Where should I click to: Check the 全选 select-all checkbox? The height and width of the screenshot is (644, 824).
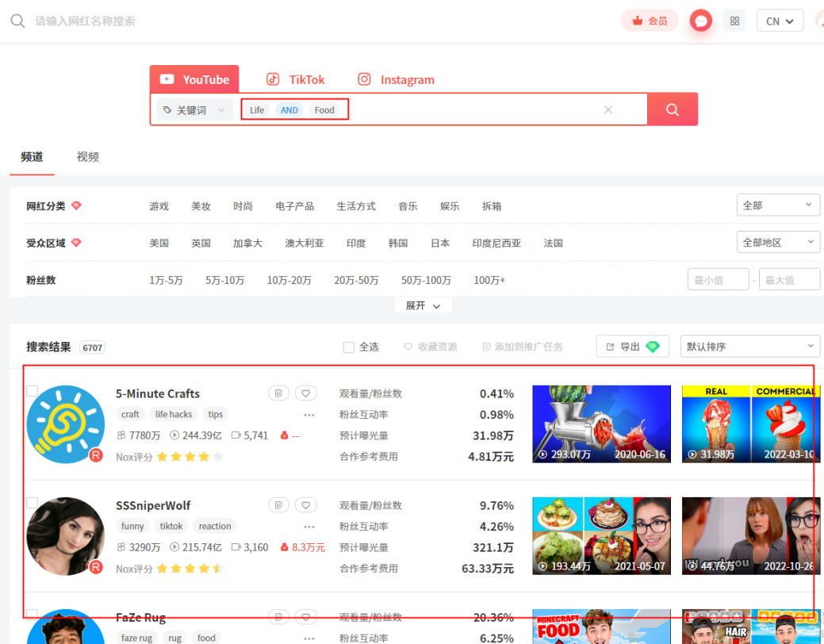click(x=349, y=347)
